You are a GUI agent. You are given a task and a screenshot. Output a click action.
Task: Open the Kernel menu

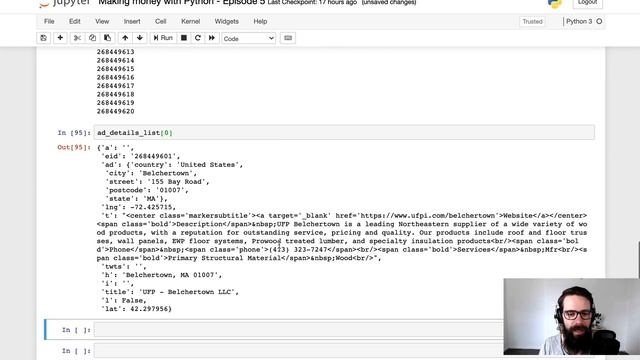coord(191,21)
